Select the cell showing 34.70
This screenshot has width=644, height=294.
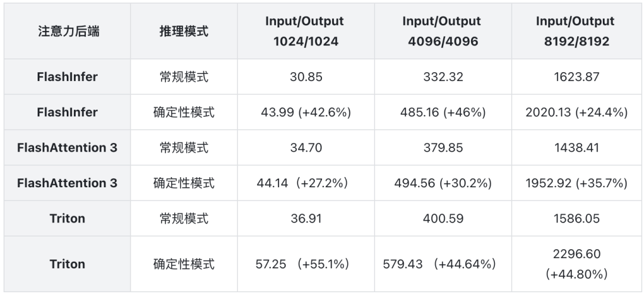tap(305, 147)
